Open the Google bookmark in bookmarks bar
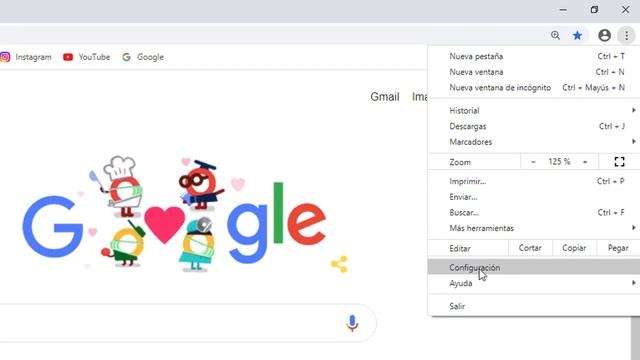640x360 pixels. click(143, 57)
